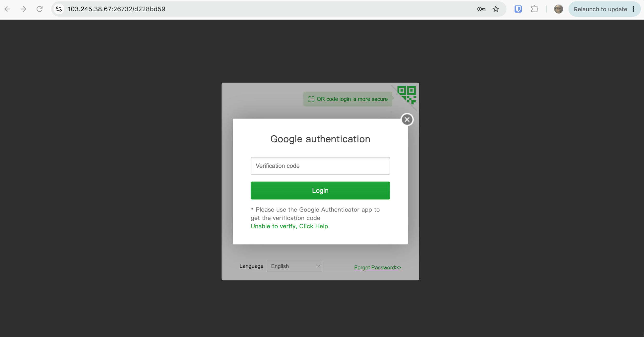The height and width of the screenshot is (337, 644).
Task: Go forward in browser history
Action: click(x=23, y=9)
